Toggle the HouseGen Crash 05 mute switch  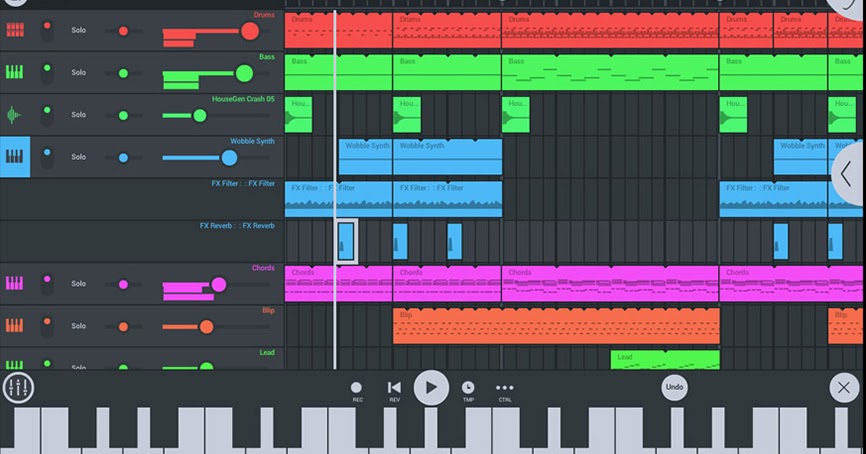pos(47,115)
